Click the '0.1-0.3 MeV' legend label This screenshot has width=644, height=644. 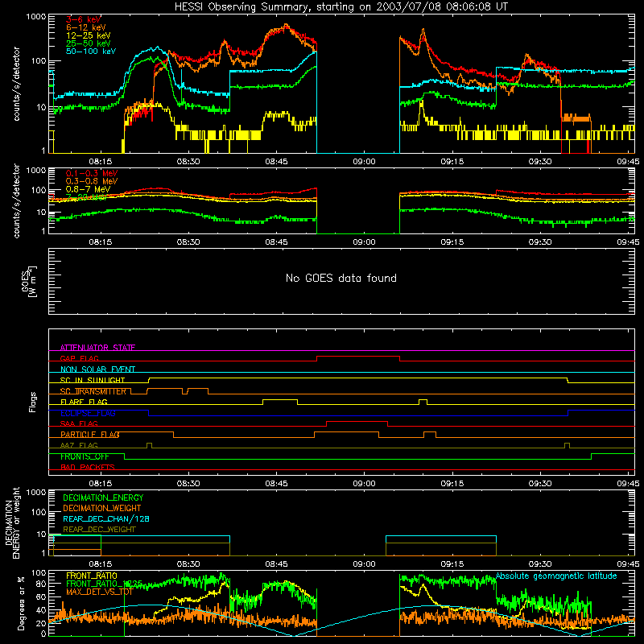[x=92, y=173]
